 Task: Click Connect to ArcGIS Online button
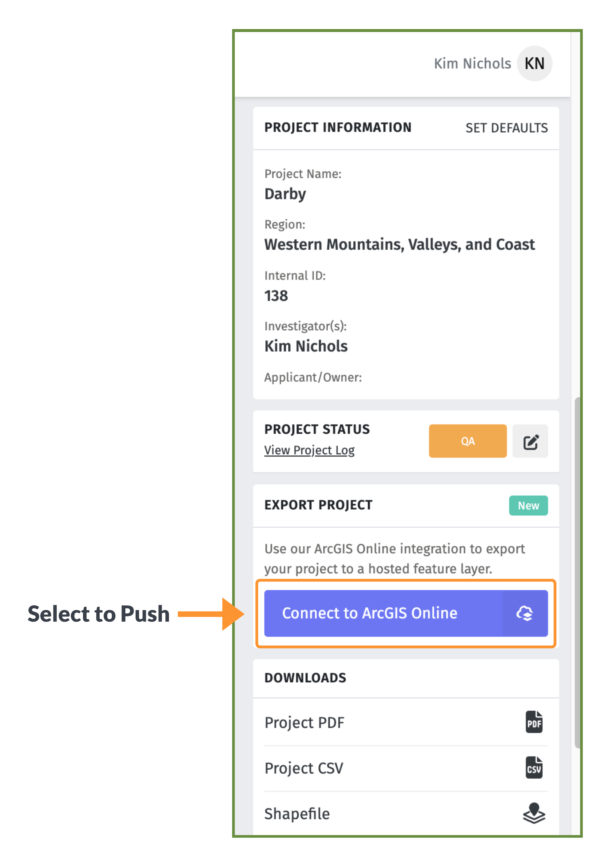(406, 613)
